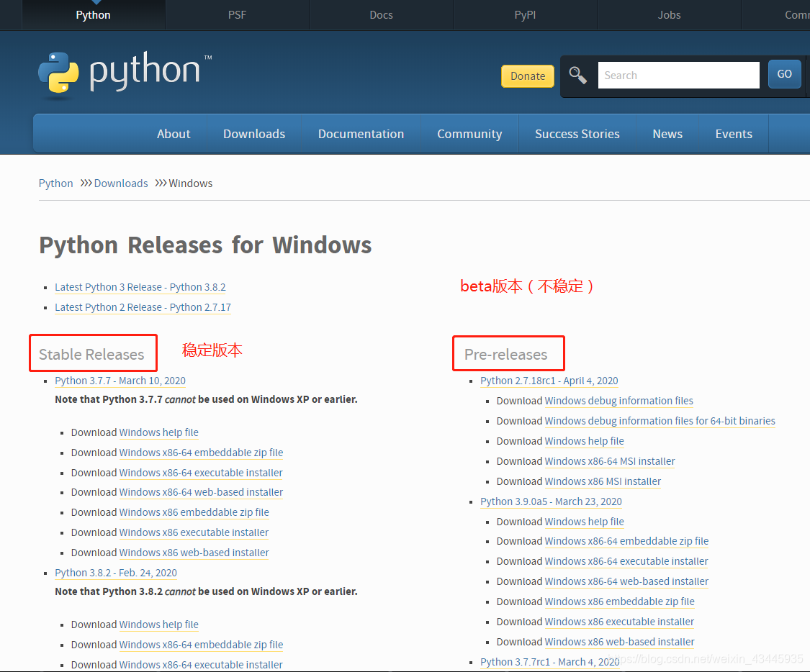Switch to the PSF top tab

tap(237, 15)
